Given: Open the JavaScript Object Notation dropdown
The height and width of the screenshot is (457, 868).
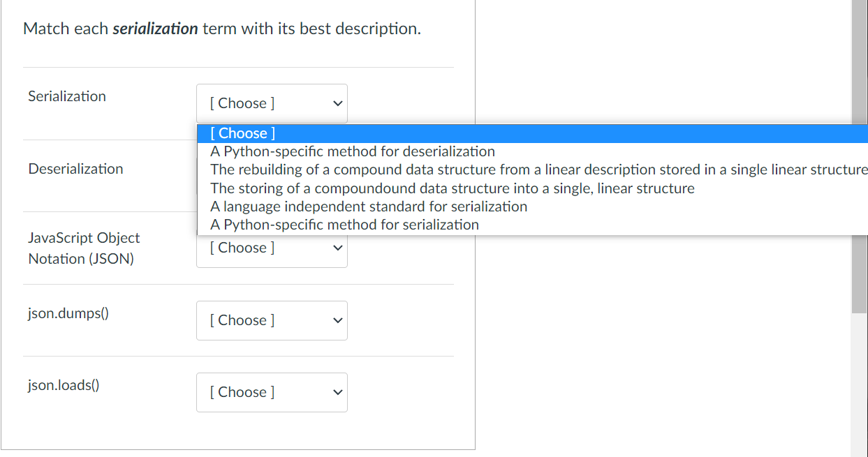Looking at the screenshot, I should tap(272, 248).
